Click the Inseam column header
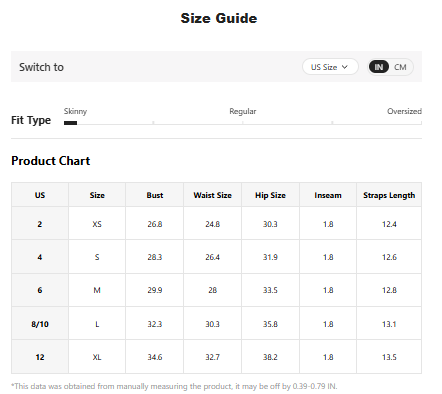This screenshot has width=442, height=394. coord(328,195)
